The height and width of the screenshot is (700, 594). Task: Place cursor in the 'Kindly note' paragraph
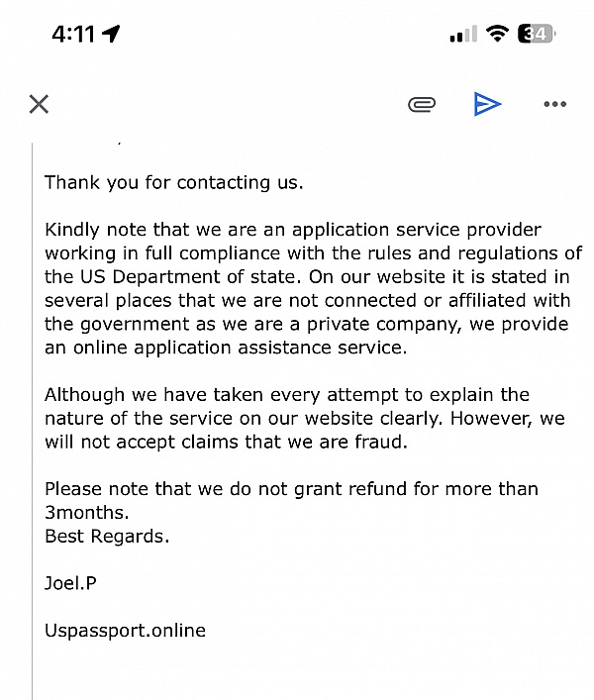(313, 288)
